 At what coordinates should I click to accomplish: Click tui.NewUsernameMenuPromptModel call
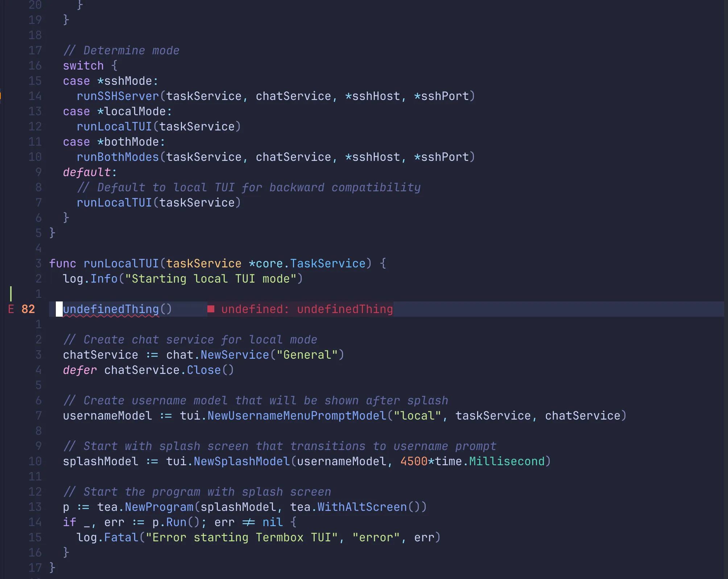click(283, 416)
